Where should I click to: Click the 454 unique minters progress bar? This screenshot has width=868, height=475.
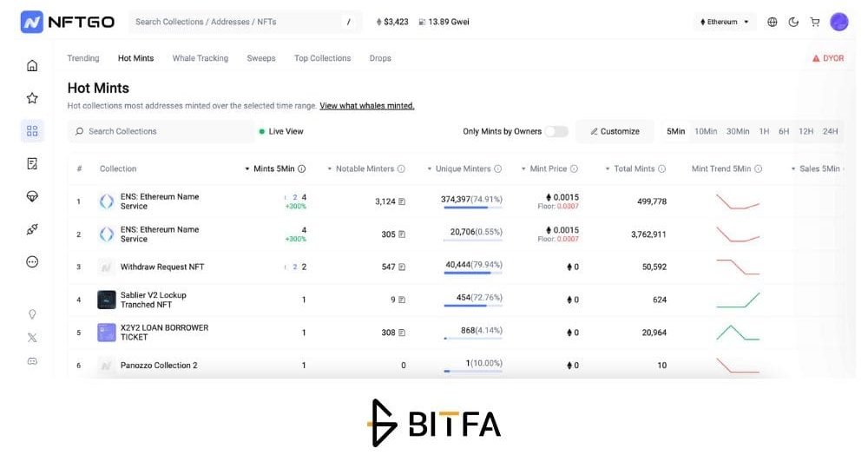tap(473, 306)
